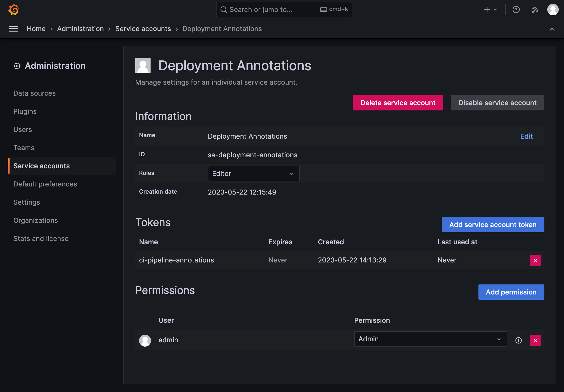Click the service account avatar image
The height and width of the screenshot is (392, 564).
tap(143, 65)
